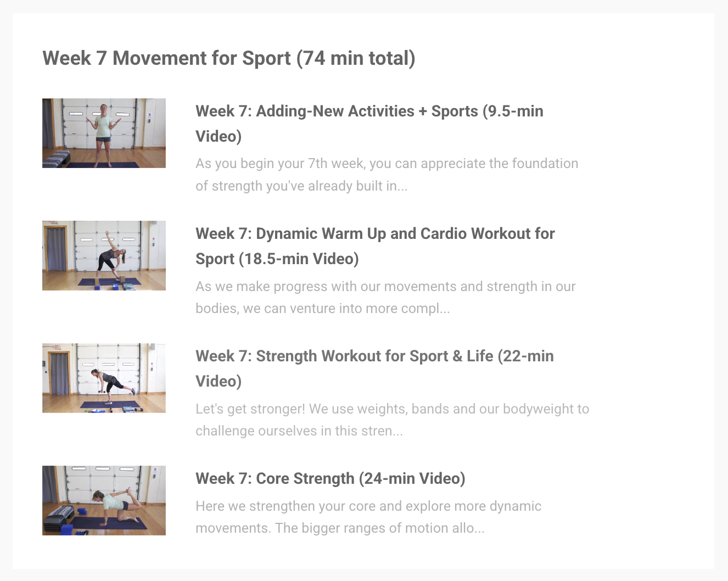Click the Strength Workout for Sport thumbnail
728x581 pixels.
pyautogui.click(x=104, y=378)
